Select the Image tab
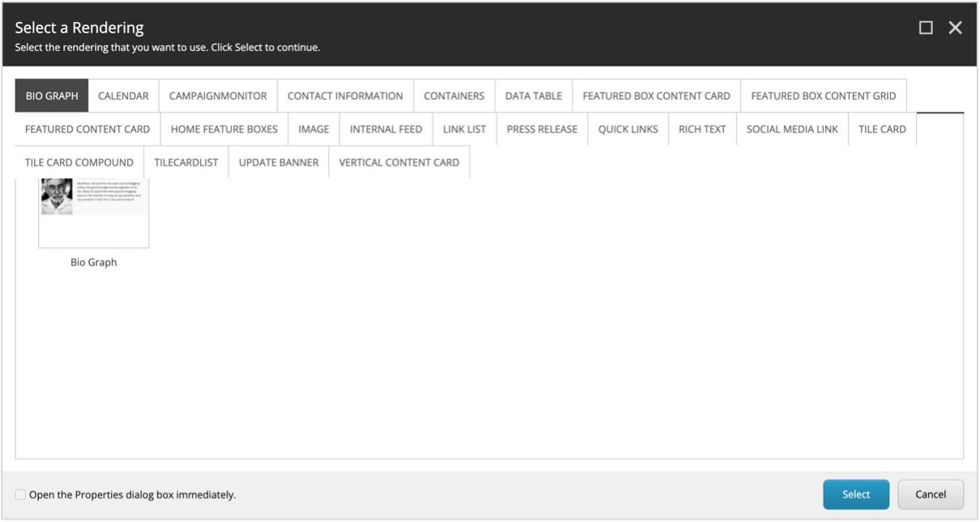This screenshot has height=522, width=980. pyautogui.click(x=313, y=129)
